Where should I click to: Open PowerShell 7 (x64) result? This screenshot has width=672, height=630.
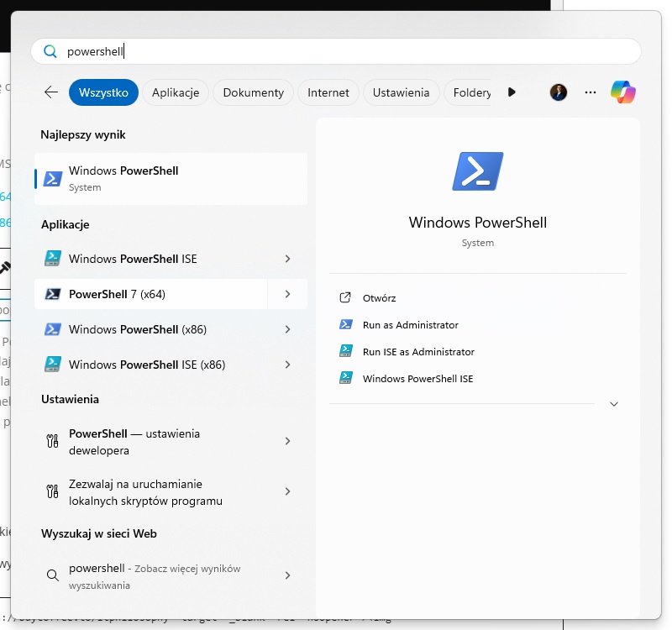coord(151,294)
